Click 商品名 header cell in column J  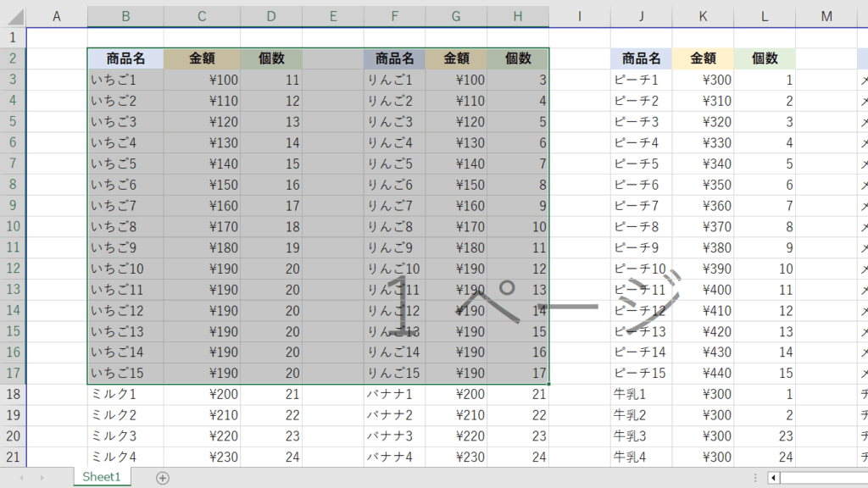tap(641, 58)
